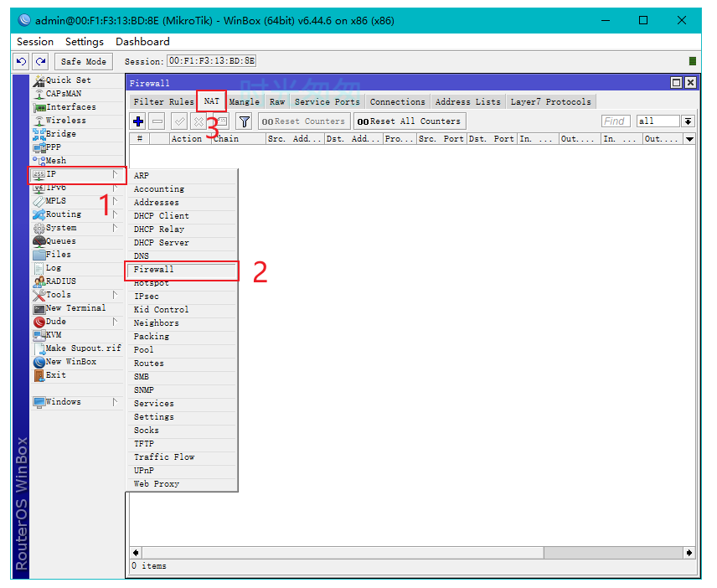The image size is (717, 588).
Task: Click the Find input field
Action: point(616,121)
